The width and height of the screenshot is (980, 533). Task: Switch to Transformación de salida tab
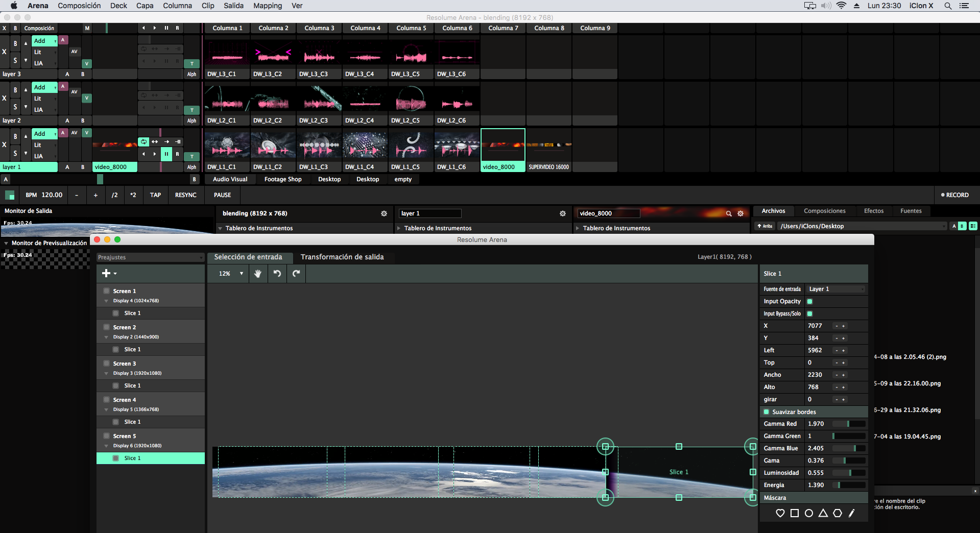coord(342,257)
